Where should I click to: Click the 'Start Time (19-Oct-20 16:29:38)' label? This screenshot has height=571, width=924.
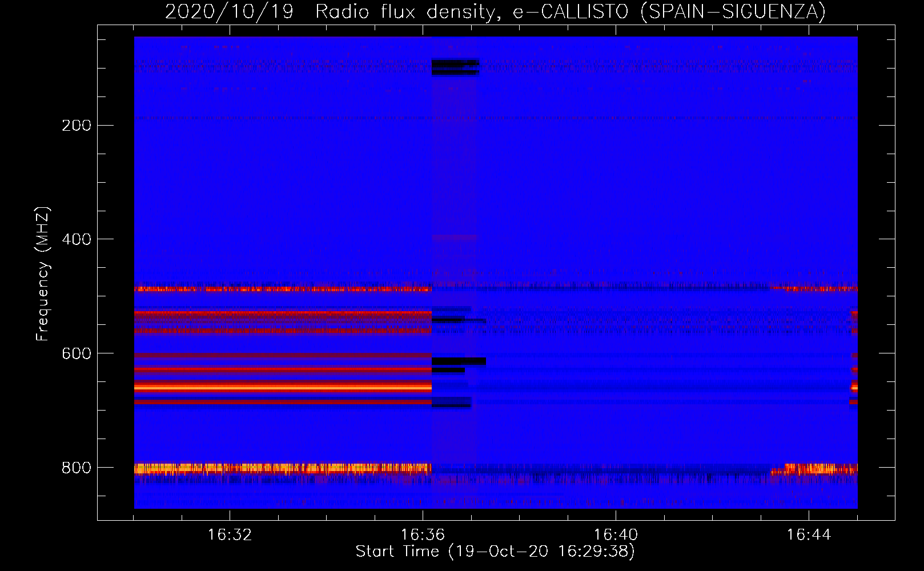[x=495, y=552]
